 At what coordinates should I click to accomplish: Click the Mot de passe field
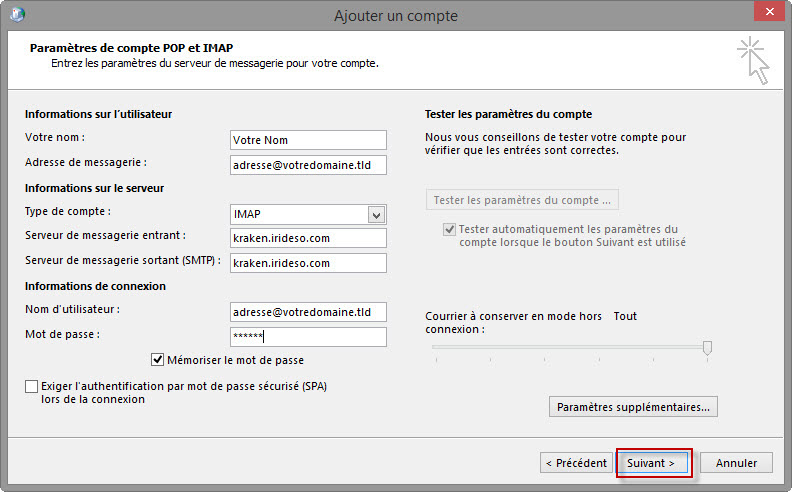click(307, 336)
